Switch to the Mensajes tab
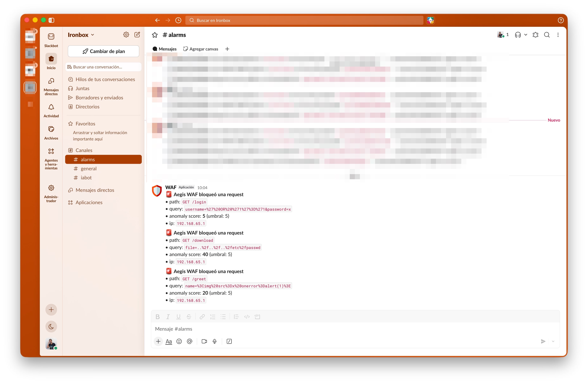Image resolution: width=588 pixels, height=384 pixels. coord(165,49)
